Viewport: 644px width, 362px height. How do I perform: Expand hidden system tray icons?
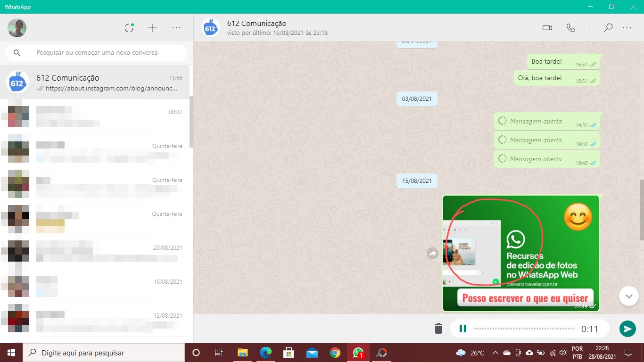(x=495, y=353)
